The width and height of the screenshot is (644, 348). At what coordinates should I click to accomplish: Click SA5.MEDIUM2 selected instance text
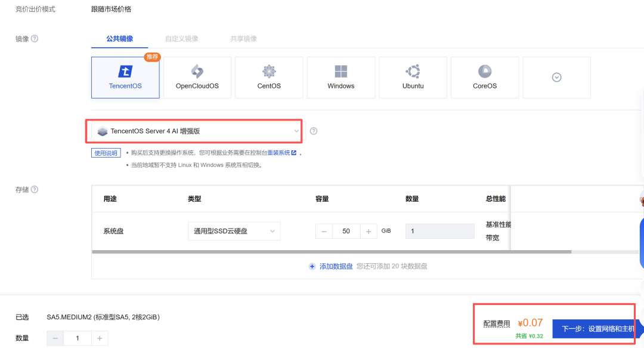pos(103,317)
